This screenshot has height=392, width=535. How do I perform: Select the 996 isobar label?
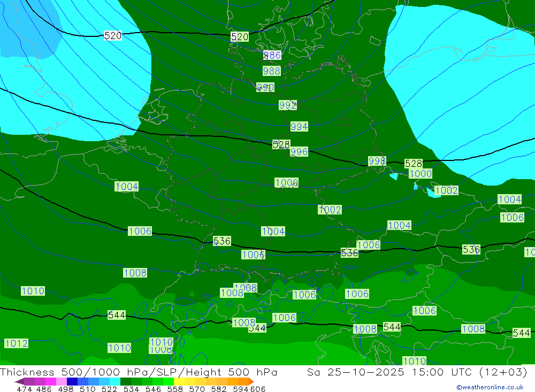(299, 151)
